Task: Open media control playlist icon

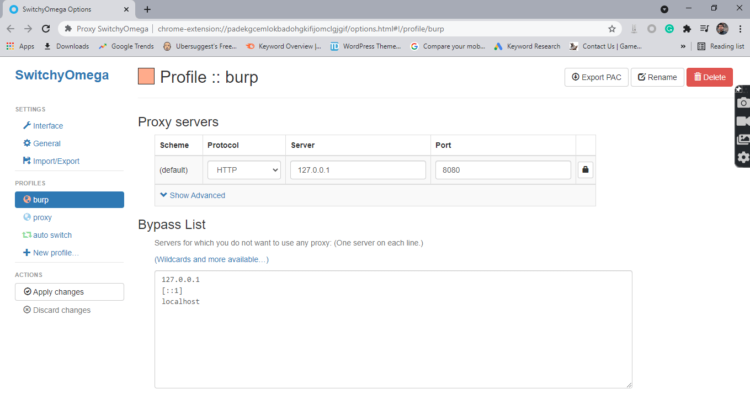Action: pos(704,29)
